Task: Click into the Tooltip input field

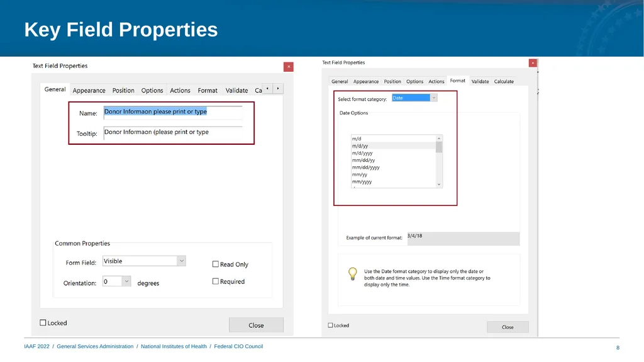Action: pos(173,132)
